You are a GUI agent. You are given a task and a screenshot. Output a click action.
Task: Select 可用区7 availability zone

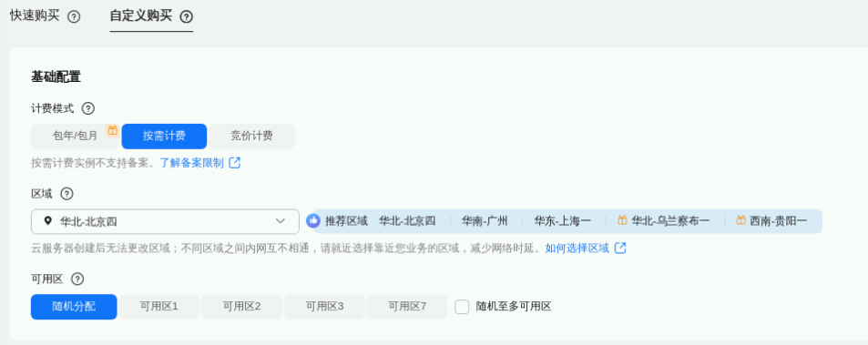coord(407,307)
